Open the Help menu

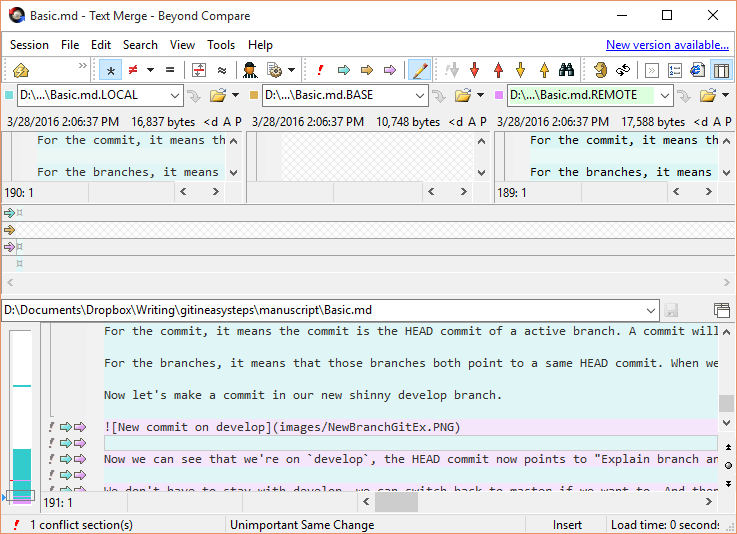(x=260, y=45)
